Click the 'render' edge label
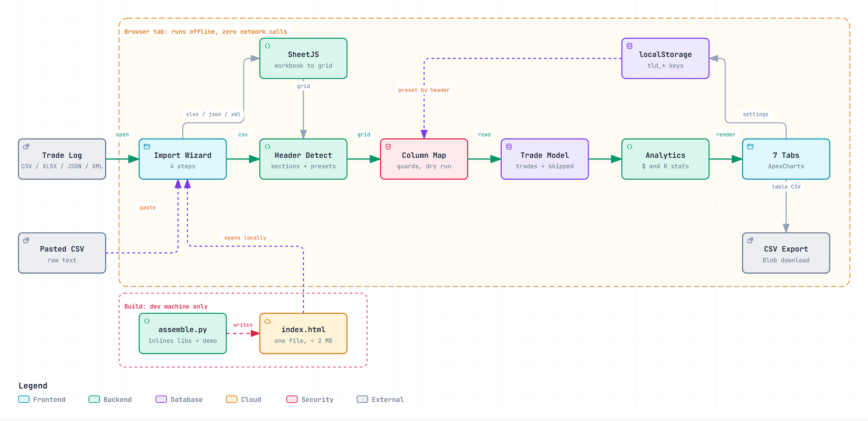This screenshot has width=868, height=421. (726, 135)
